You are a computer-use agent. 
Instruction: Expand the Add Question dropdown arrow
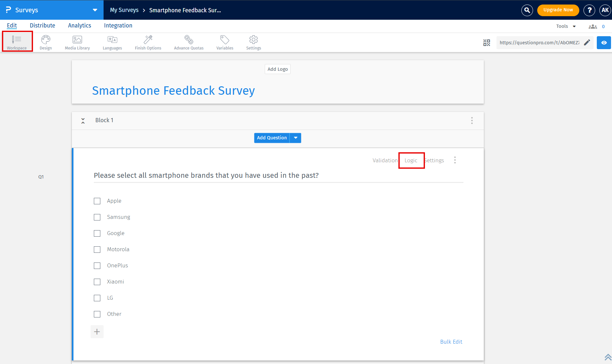pyautogui.click(x=295, y=138)
